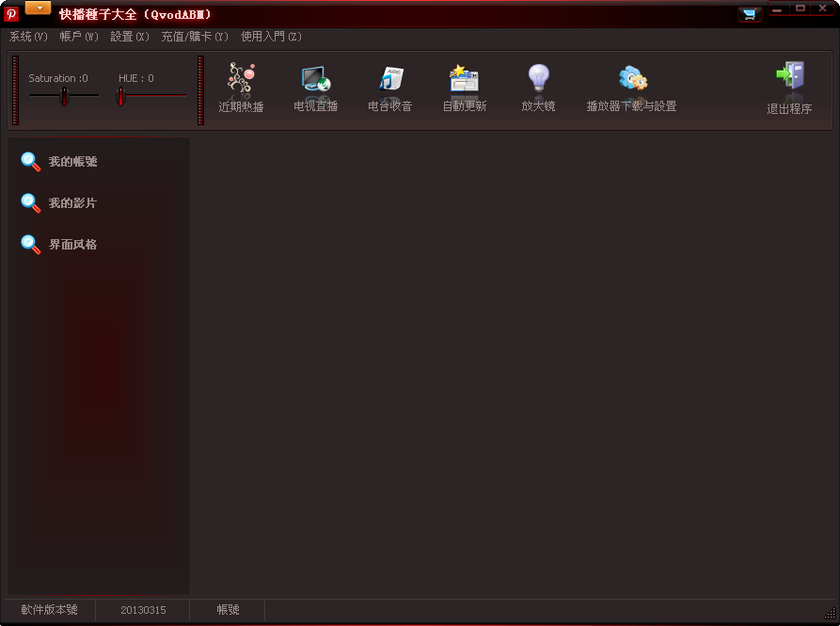Open the 使用入門(Z) menu
Viewport: 840px width, 626px height.
pyautogui.click(x=272, y=37)
